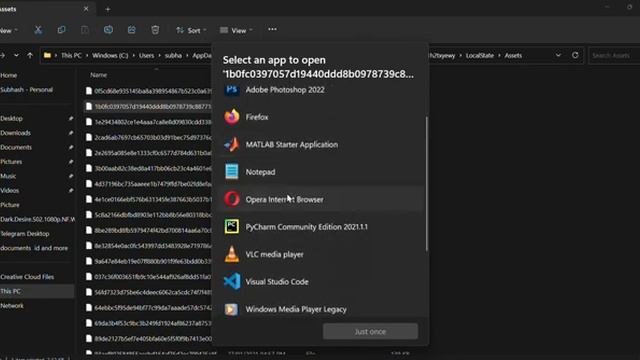Open with PyCharm Community Edition 2021.1.1

click(320, 227)
